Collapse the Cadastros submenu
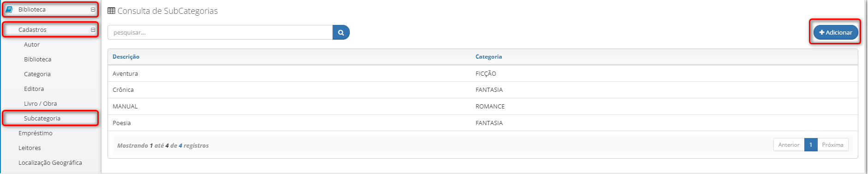The image size is (868, 174). tap(93, 30)
